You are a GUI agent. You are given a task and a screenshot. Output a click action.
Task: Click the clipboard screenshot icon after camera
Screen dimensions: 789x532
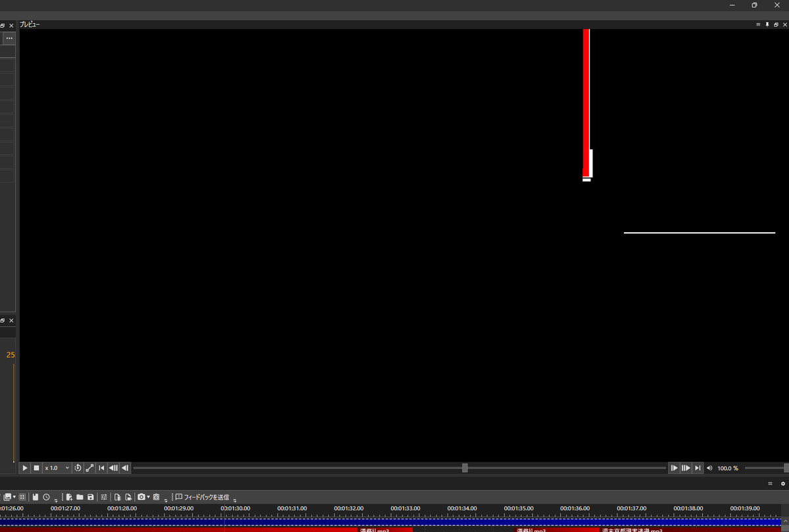point(156,497)
